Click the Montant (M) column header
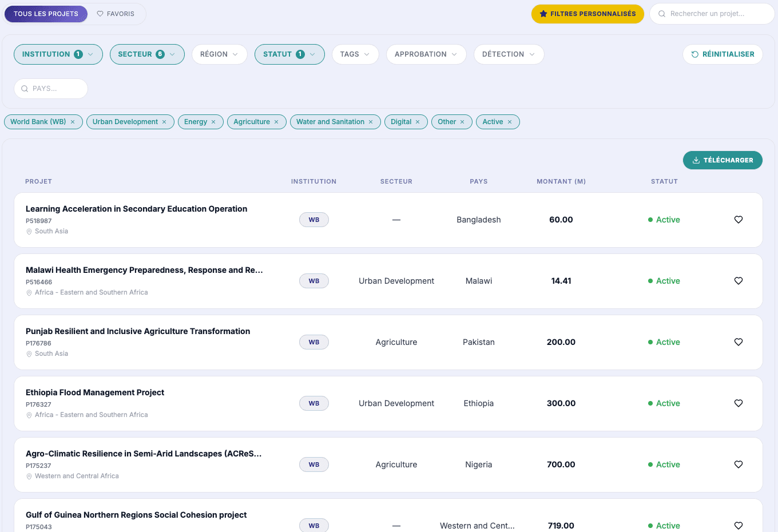 [561, 181]
